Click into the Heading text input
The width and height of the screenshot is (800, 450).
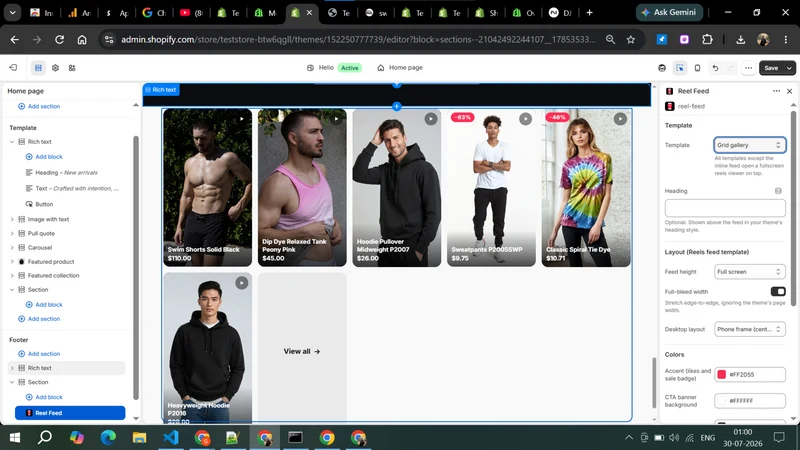[724, 208]
